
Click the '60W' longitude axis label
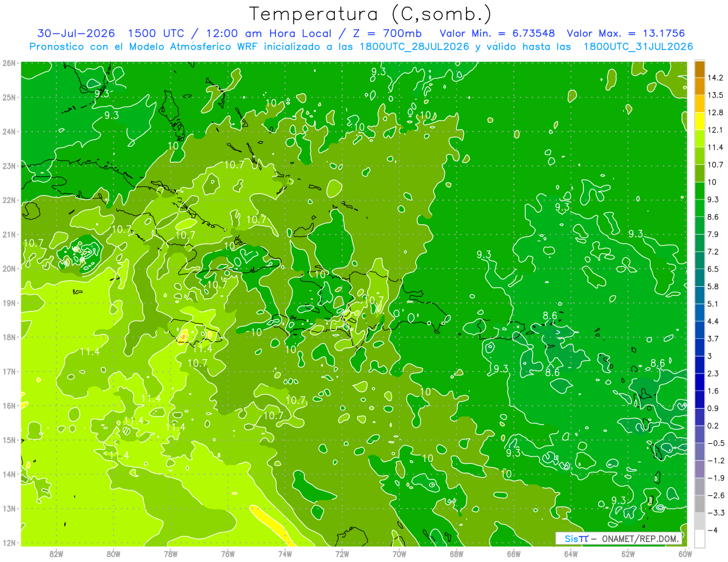point(685,554)
